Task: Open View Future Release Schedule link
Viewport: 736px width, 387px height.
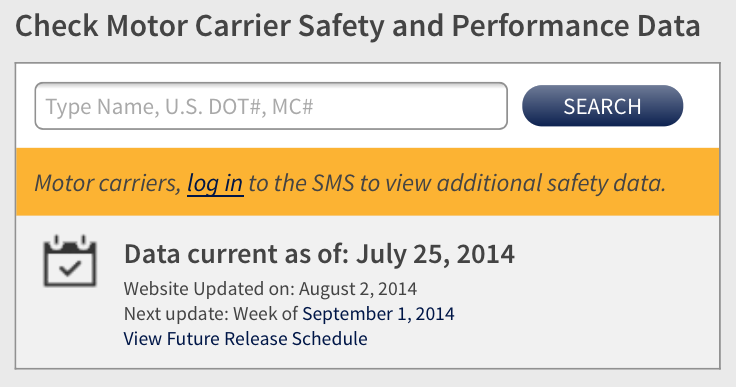Action: (x=245, y=339)
